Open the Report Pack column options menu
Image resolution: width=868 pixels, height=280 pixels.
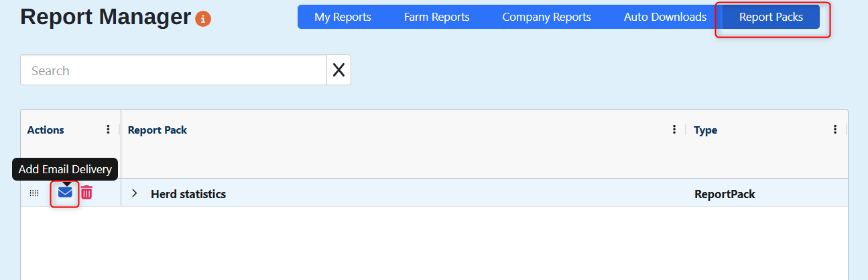[x=674, y=130]
